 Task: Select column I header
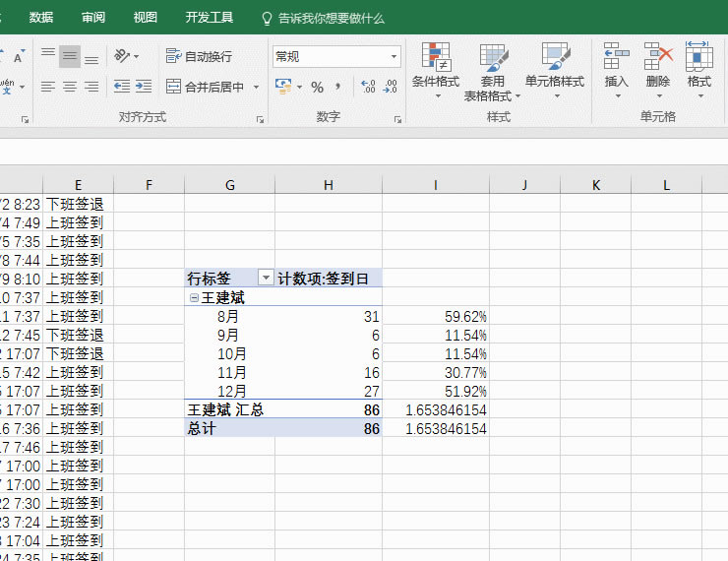(x=436, y=185)
